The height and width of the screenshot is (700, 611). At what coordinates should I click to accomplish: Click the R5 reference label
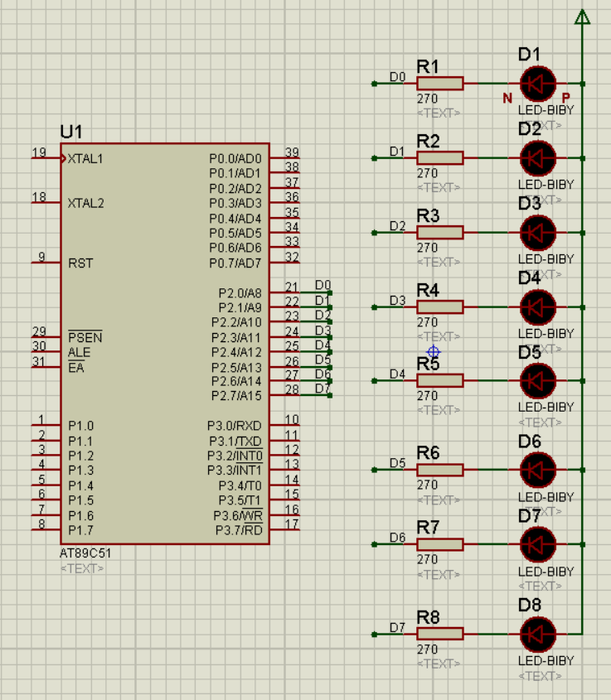[x=428, y=364]
